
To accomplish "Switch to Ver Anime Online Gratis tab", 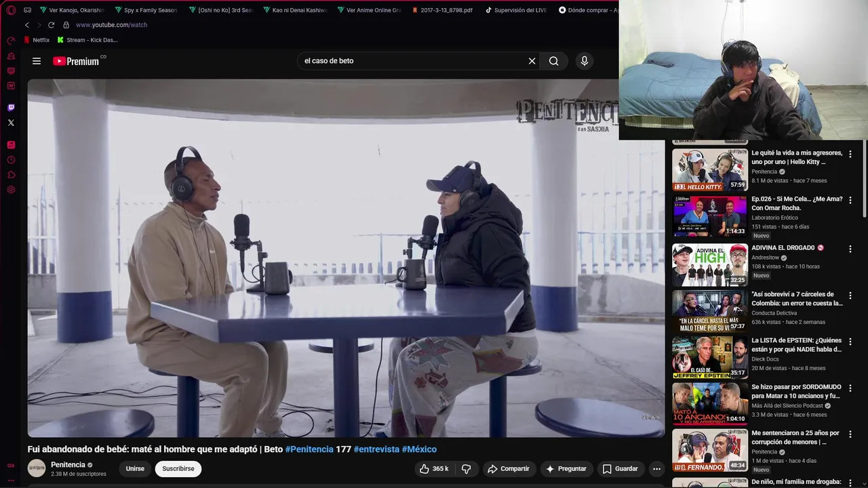I will (369, 10).
